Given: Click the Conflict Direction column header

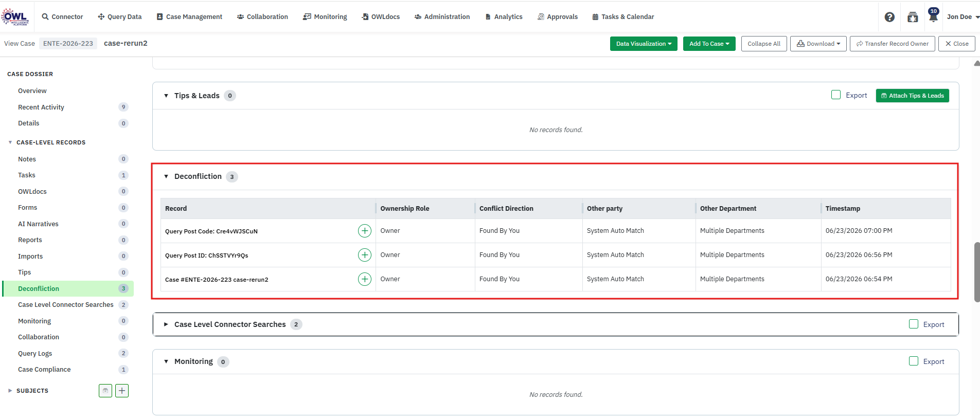Looking at the screenshot, I should 529,209.
